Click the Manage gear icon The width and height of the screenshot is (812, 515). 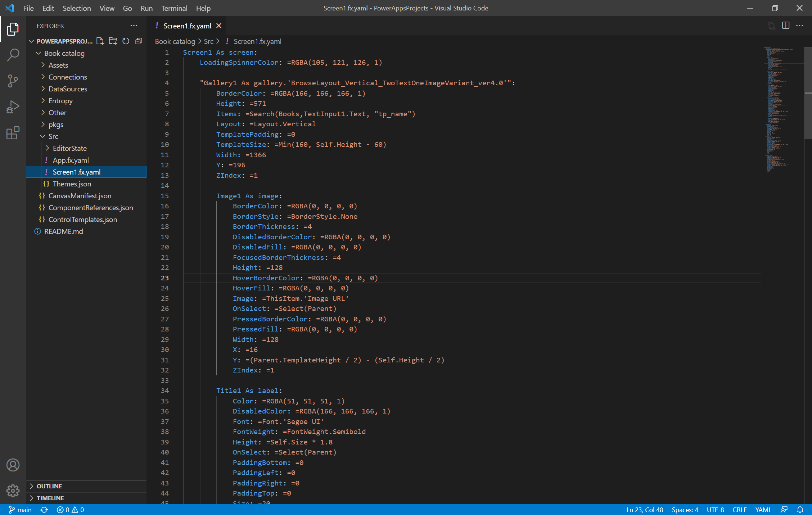point(13,490)
